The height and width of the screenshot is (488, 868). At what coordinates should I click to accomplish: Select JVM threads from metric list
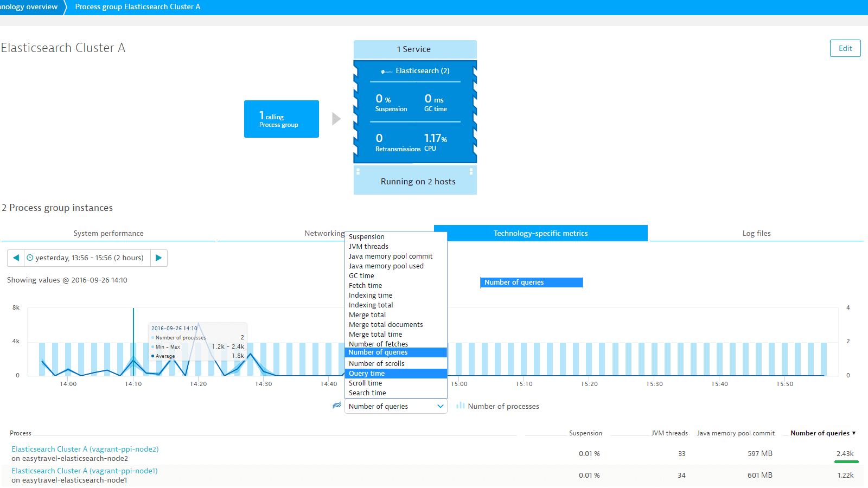(x=396, y=247)
